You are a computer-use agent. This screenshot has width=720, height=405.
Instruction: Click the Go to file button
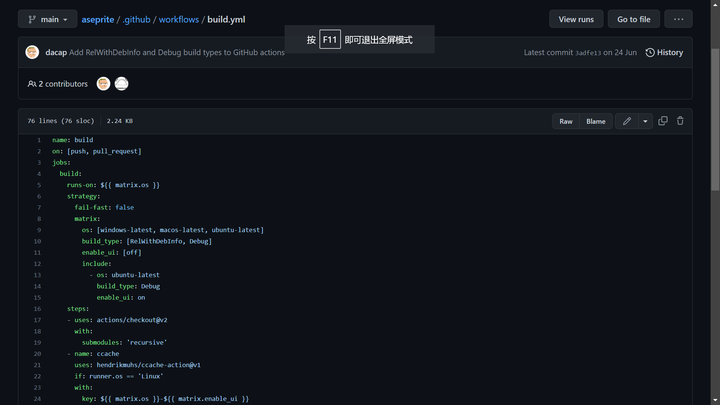(633, 19)
